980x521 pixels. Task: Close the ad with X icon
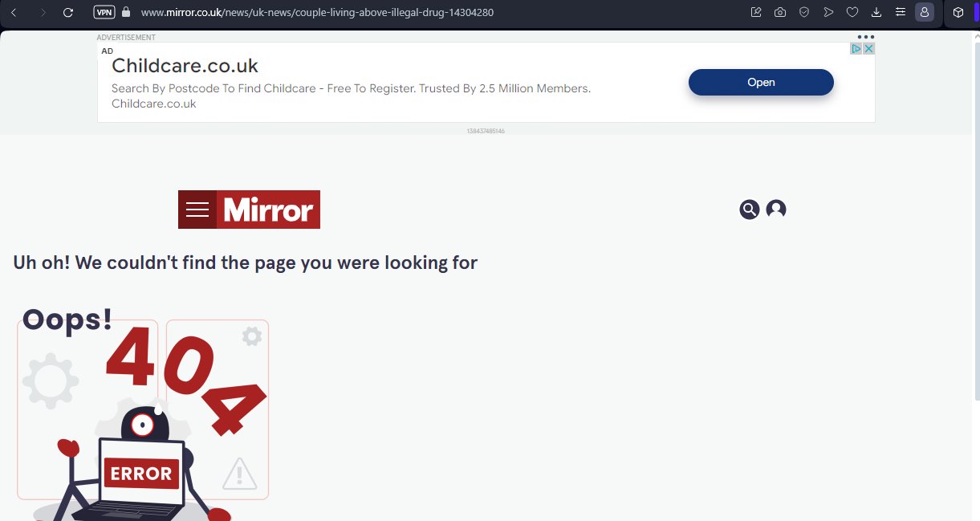click(x=868, y=49)
